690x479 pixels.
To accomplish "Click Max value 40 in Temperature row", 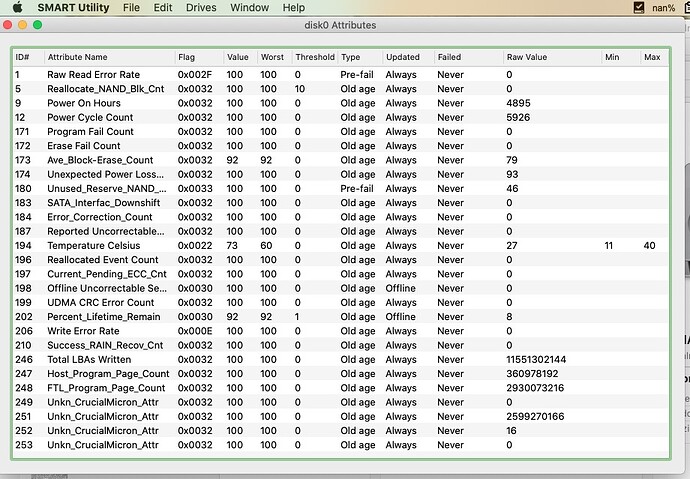I will coord(650,245).
